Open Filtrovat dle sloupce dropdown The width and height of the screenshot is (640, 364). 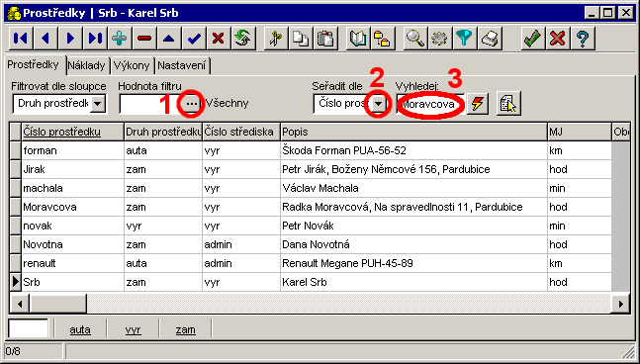pos(98,104)
